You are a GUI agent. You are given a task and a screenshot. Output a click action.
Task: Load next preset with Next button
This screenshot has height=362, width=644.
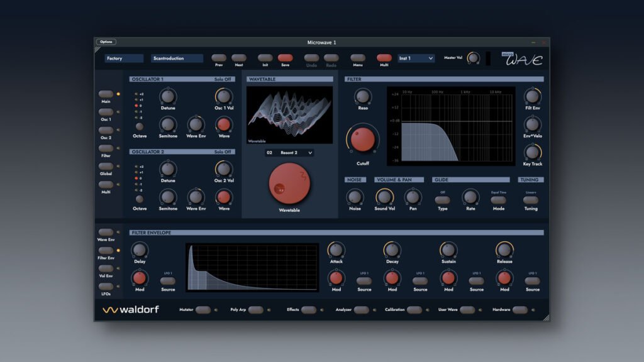coord(239,58)
